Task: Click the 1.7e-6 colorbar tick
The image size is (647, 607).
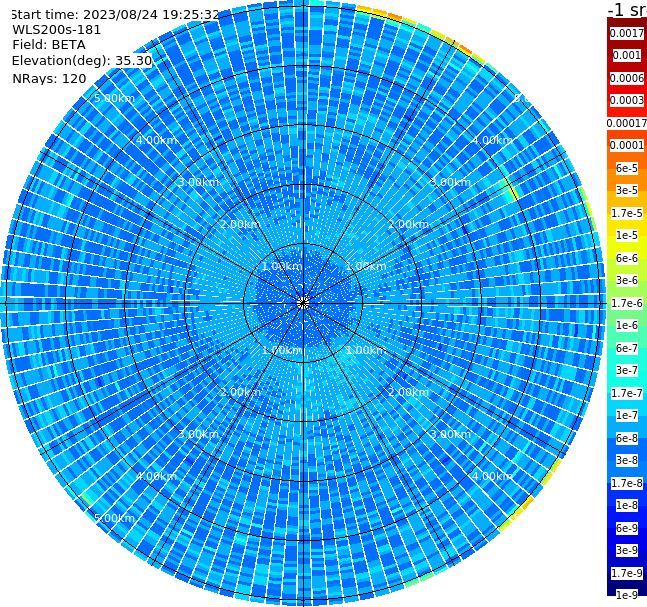Action: 627,303
